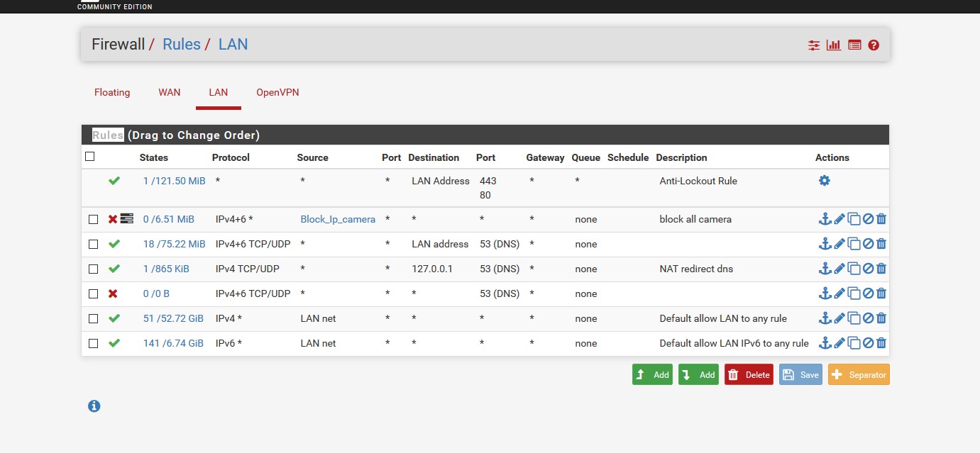Open the red help question mark icon
Viewport: 980px width, 453px height.
point(874,45)
